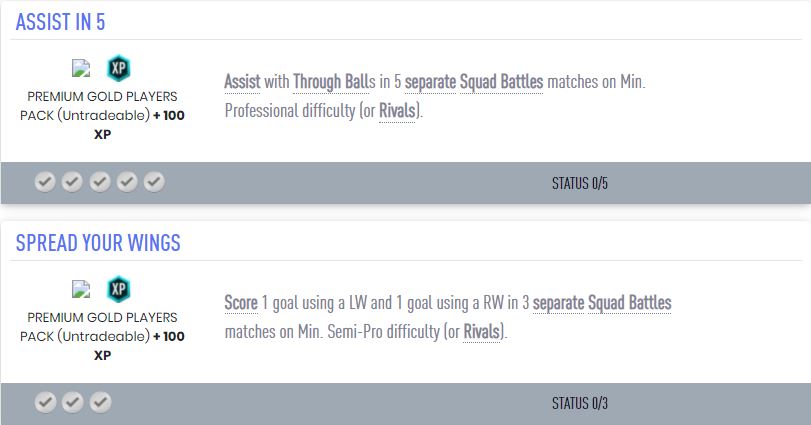The image size is (811, 425).
Task: Toggle the second checkmark in Assist in 5 bar
Action: [x=72, y=182]
